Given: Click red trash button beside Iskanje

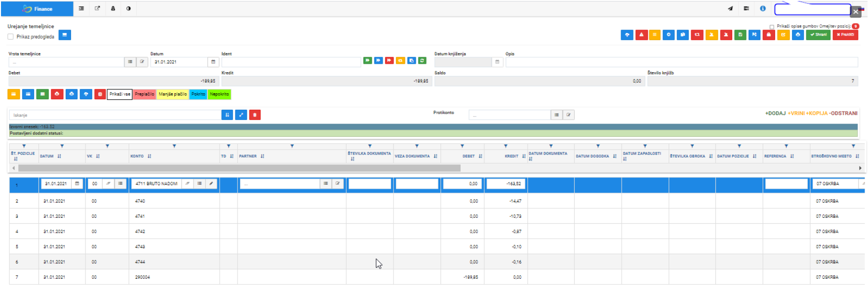Looking at the screenshot, I should pyautogui.click(x=255, y=115).
